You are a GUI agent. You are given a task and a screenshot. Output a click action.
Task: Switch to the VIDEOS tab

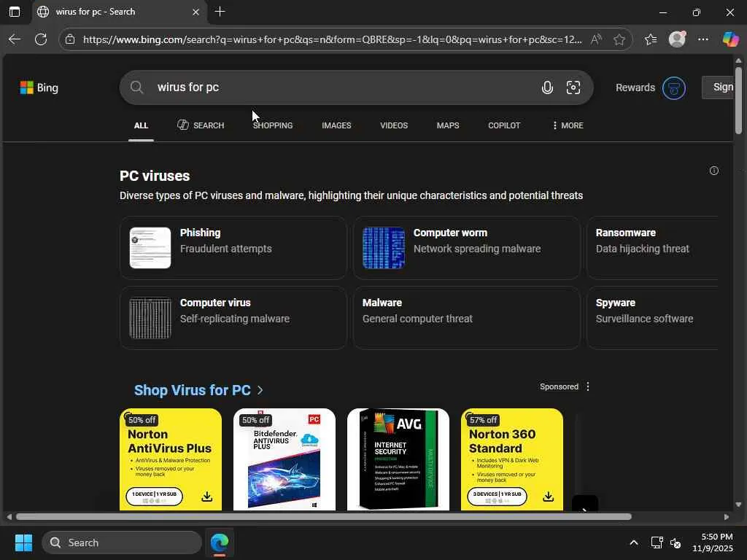(394, 125)
